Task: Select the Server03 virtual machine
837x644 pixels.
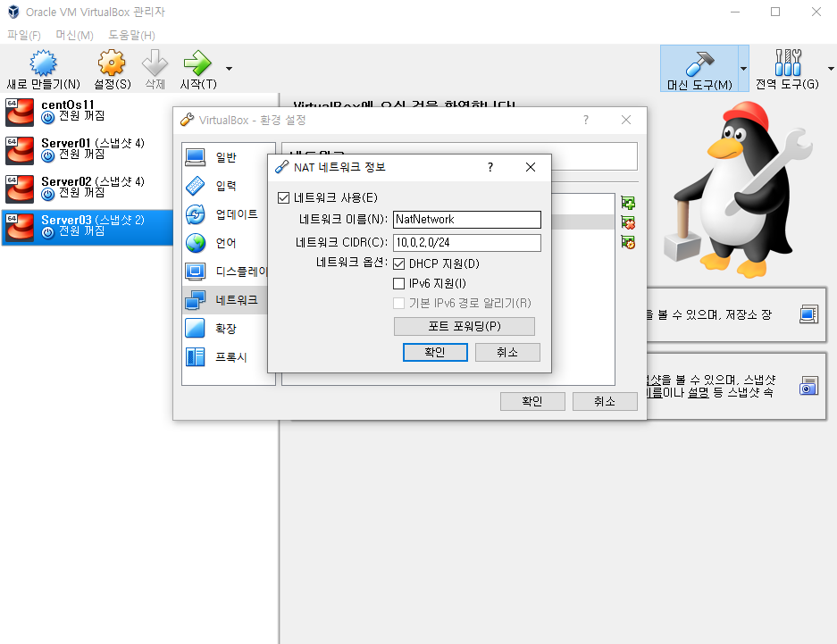Action: tap(87, 227)
